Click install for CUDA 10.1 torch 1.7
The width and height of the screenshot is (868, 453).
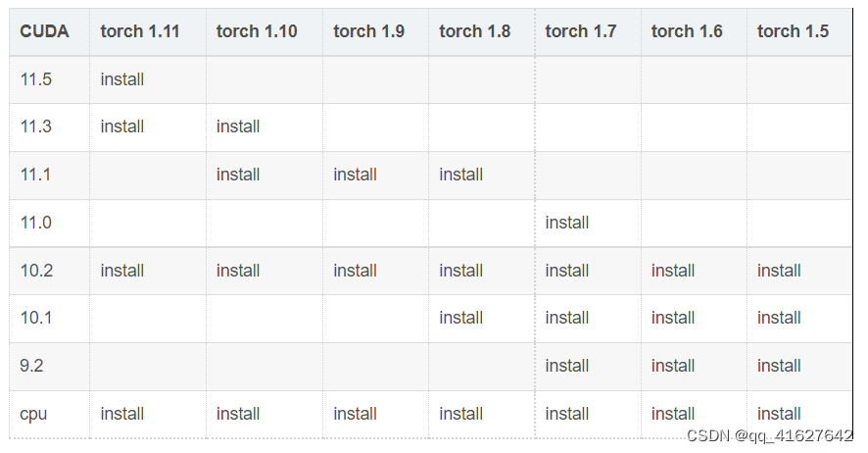click(567, 318)
